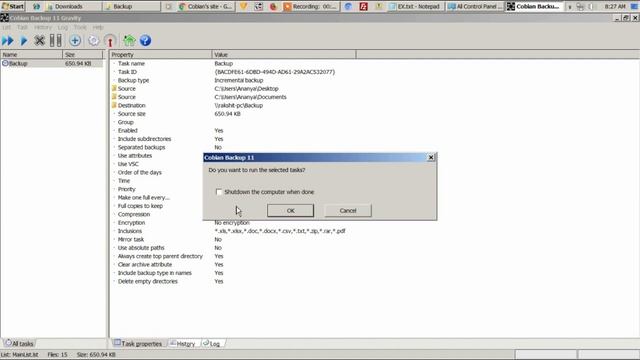This screenshot has width=640, height=360.
Task: Click the Run all tasks double-arrow icon
Action: [x=7, y=40]
